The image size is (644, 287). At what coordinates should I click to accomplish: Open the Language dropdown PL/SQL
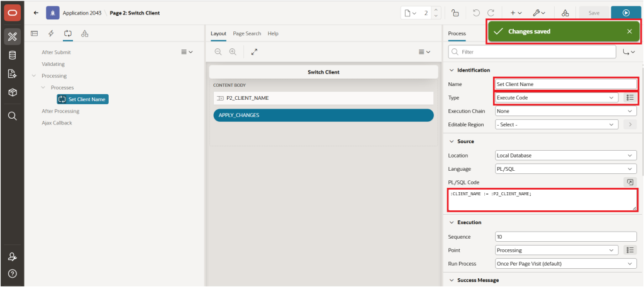pos(566,170)
